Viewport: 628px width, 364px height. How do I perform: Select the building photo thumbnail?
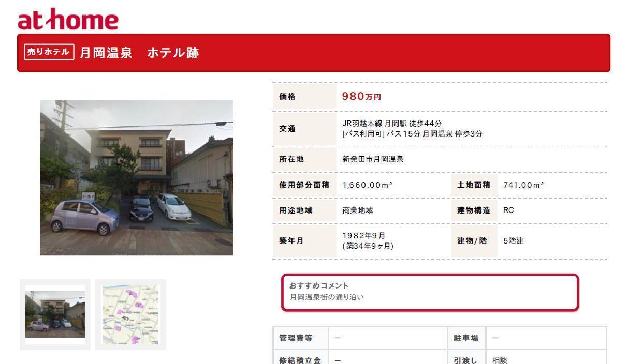55,314
